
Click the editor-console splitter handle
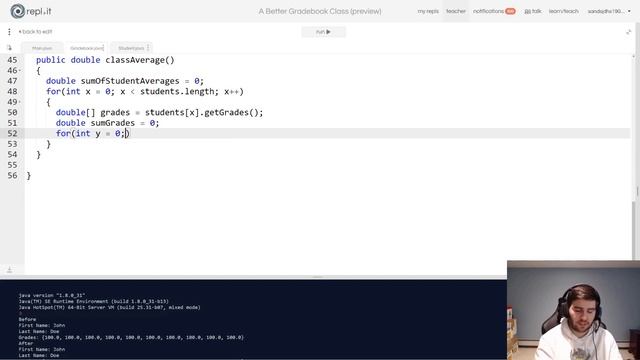pos(318,277)
